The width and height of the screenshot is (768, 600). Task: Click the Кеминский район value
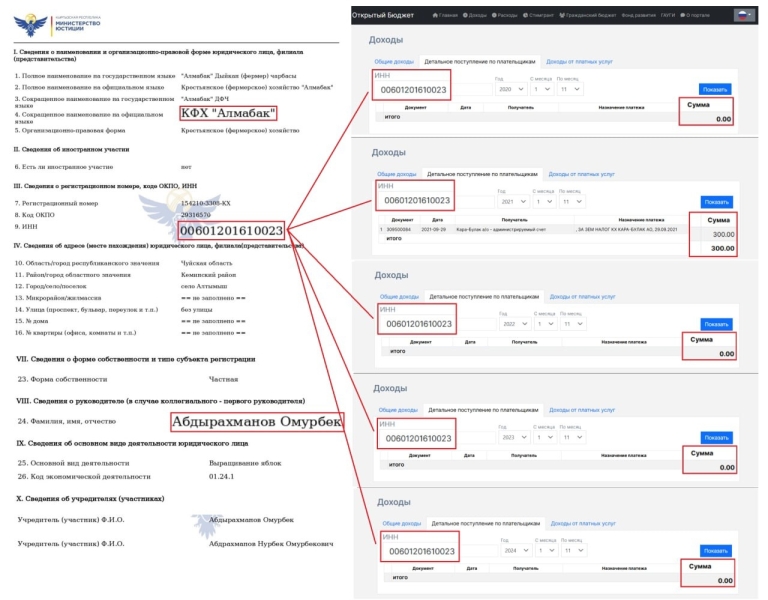click(208, 275)
